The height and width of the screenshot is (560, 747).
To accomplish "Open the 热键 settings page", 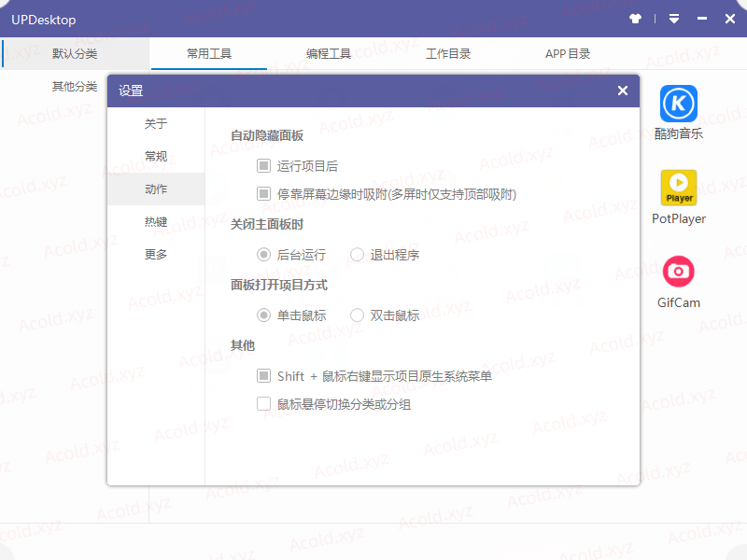I will 156,222.
